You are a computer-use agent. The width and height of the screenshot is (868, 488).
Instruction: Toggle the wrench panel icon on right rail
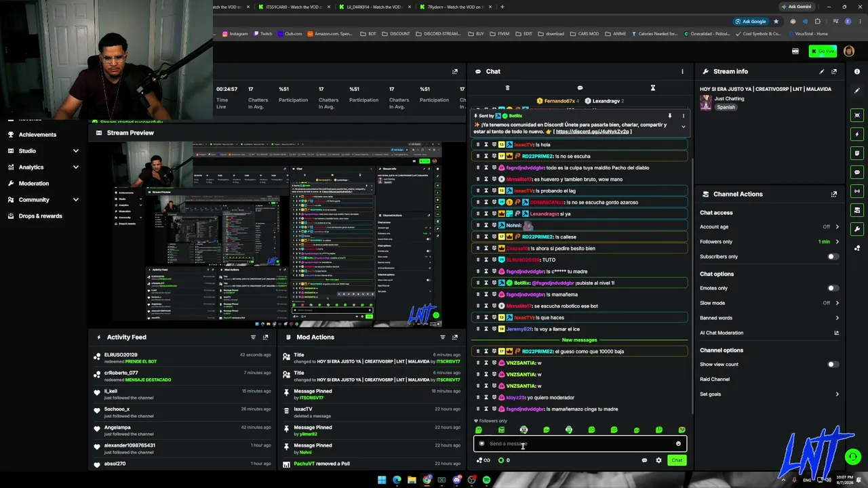coord(857,229)
